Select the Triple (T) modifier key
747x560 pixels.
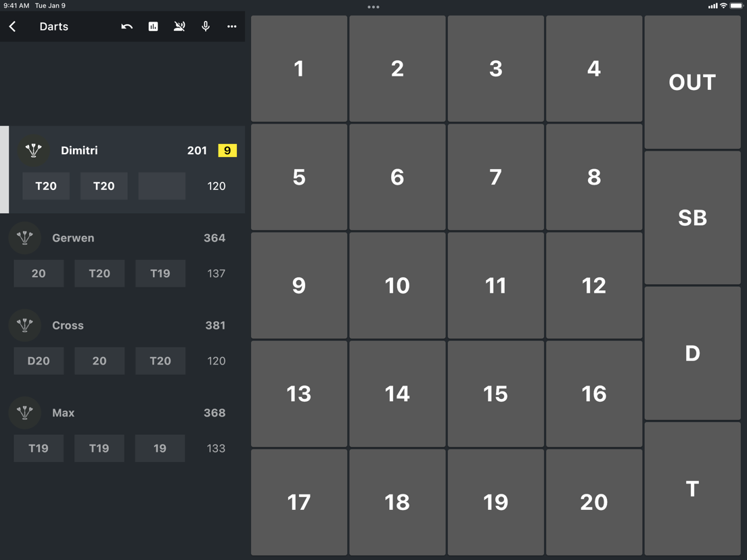(x=692, y=488)
